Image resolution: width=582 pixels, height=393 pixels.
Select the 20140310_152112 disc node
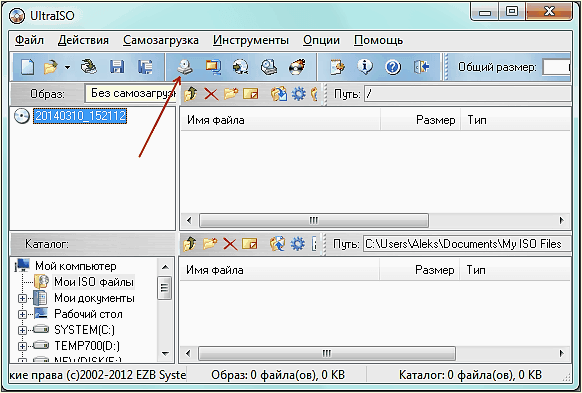(x=80, y=116)
